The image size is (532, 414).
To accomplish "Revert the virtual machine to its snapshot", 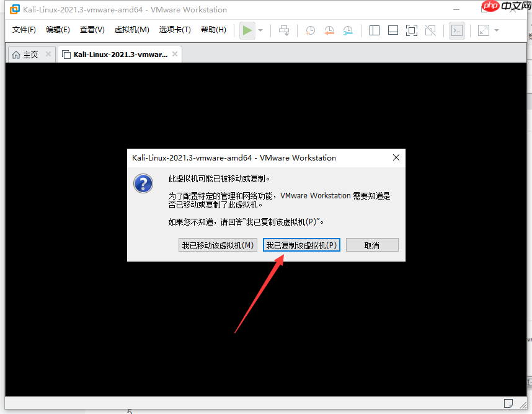I will [329, 30].
